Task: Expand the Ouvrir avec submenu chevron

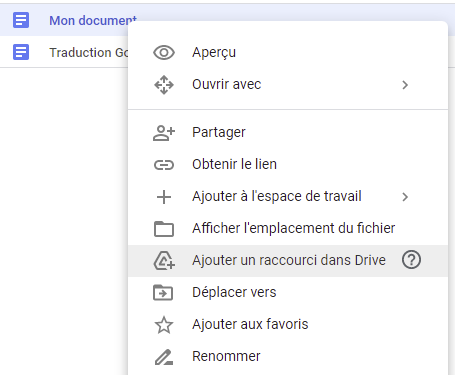Action: [405, 85]
